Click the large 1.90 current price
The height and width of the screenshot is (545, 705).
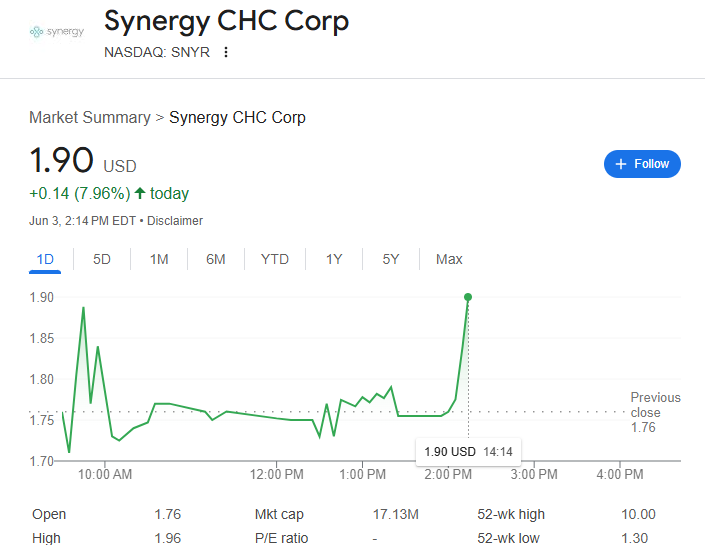tap(61, 160)
